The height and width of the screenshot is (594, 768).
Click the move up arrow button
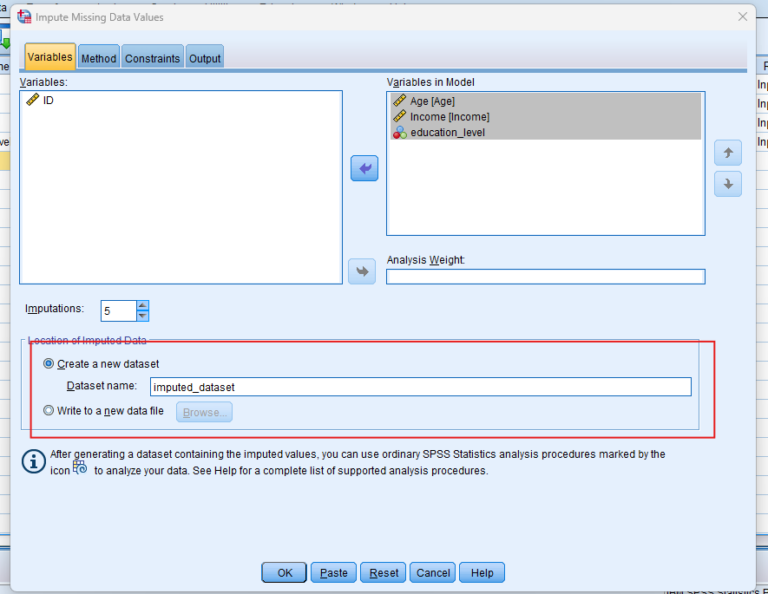[727, 153]
